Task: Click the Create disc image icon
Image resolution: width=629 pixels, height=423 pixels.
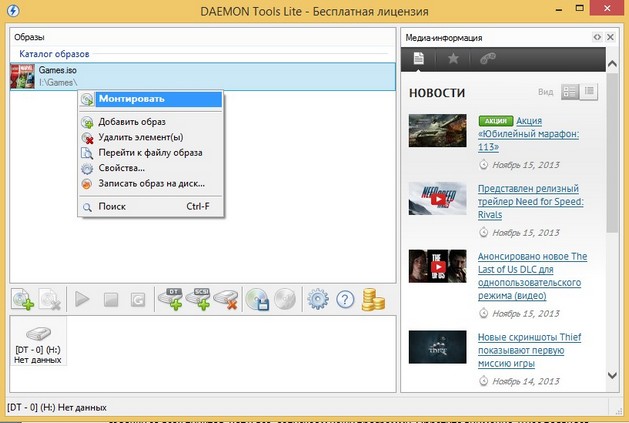Action: coord(257,299)
